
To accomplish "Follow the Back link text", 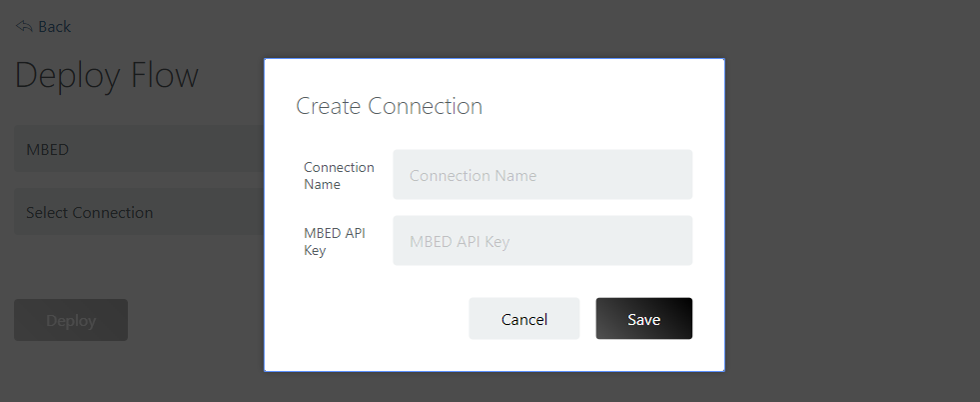I will (54, 26).
